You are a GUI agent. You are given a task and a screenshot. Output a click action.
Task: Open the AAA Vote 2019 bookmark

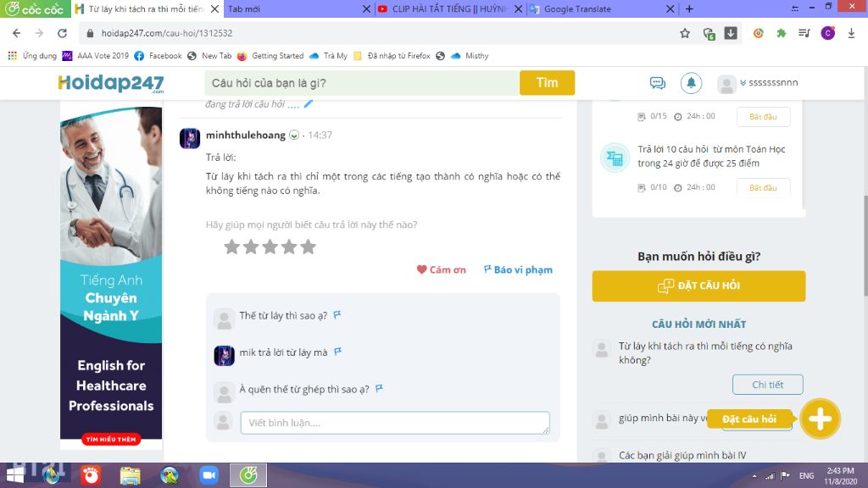[x=96, y=56]
